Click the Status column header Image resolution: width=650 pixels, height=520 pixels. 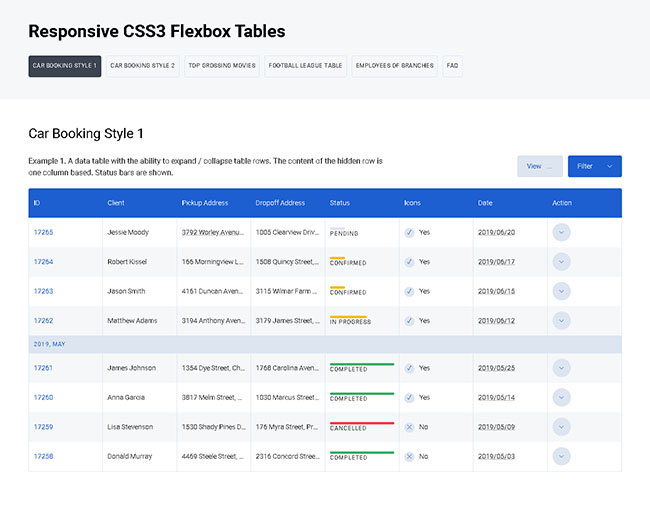coord(340,203)
